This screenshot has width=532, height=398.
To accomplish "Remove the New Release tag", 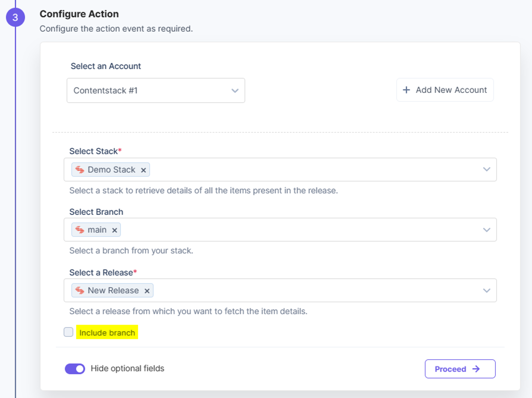I will pyautogui.click(x=147, y=291).
